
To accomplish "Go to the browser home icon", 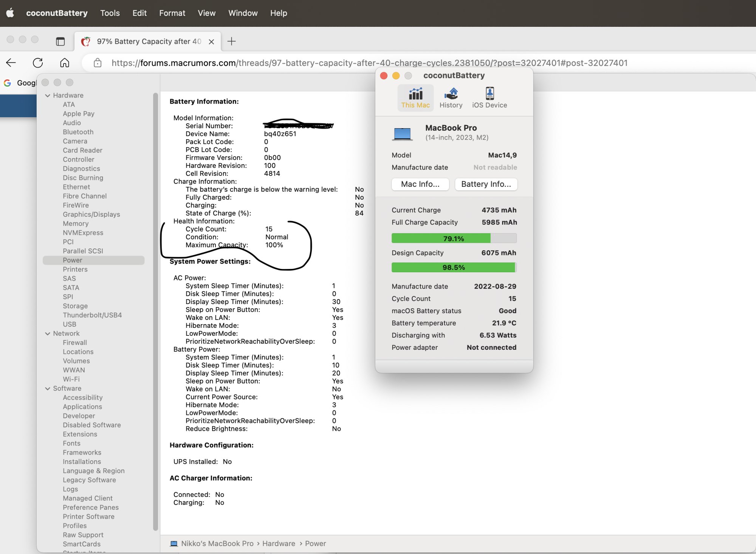I will click(65, 63).
